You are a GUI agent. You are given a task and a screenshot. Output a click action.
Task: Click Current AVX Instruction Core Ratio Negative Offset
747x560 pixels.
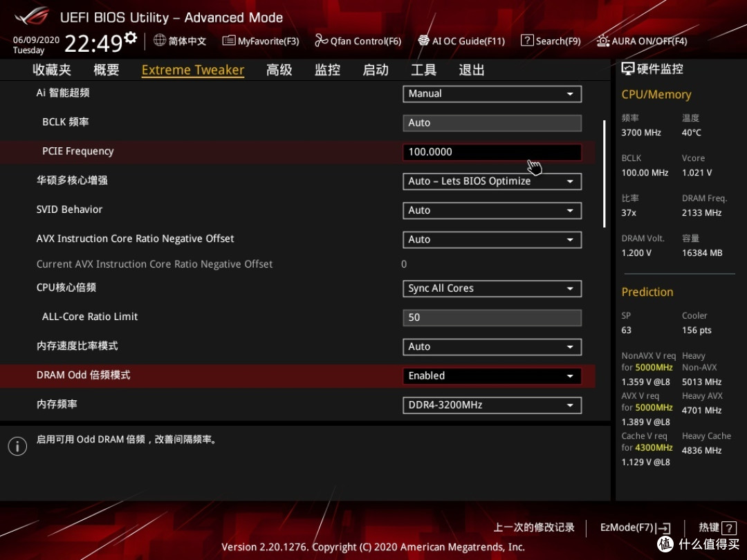pos(154,264)
